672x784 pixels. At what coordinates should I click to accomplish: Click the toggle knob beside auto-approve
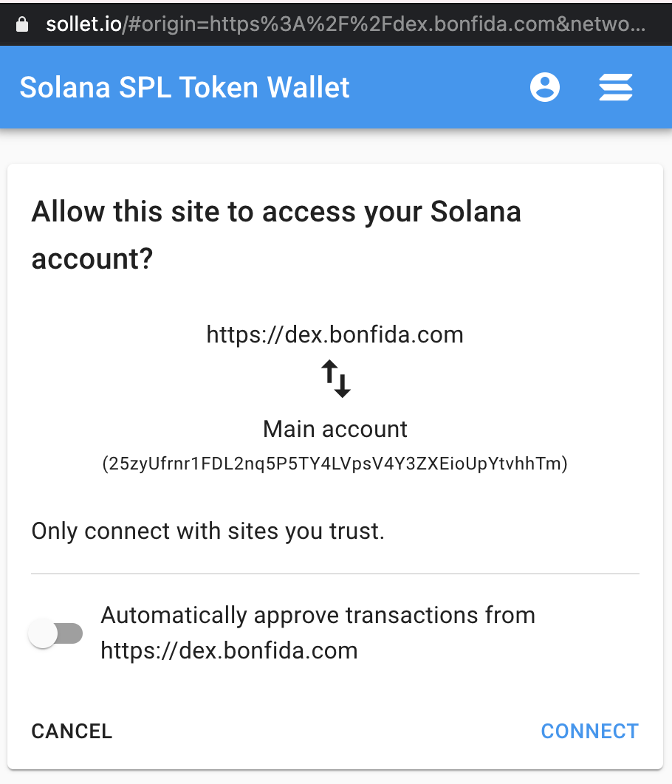tap(43, 633)
